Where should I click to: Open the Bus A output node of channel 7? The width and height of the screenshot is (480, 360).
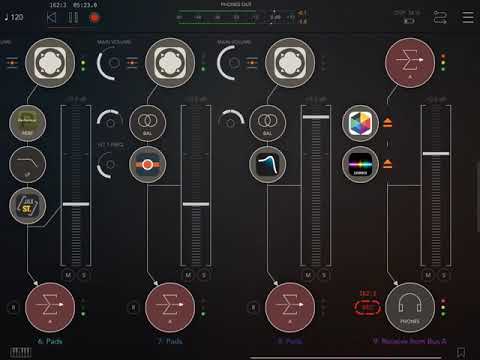(170, 307)
